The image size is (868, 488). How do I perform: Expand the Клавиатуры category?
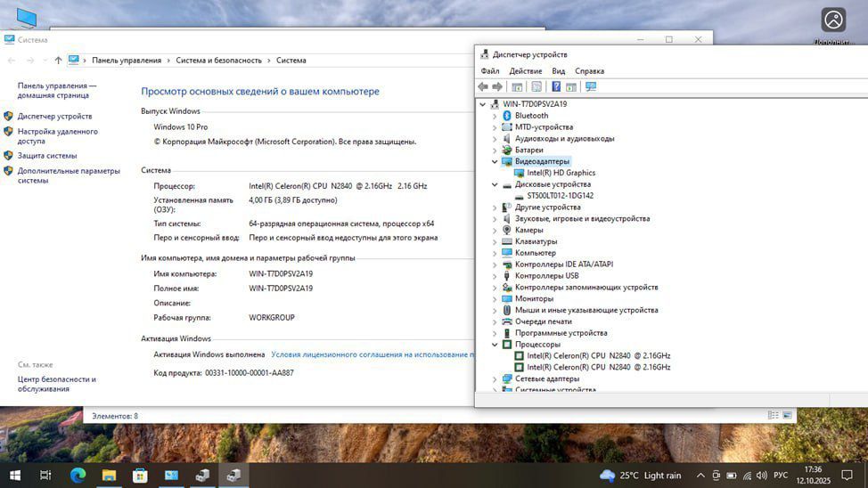point(495,241)
